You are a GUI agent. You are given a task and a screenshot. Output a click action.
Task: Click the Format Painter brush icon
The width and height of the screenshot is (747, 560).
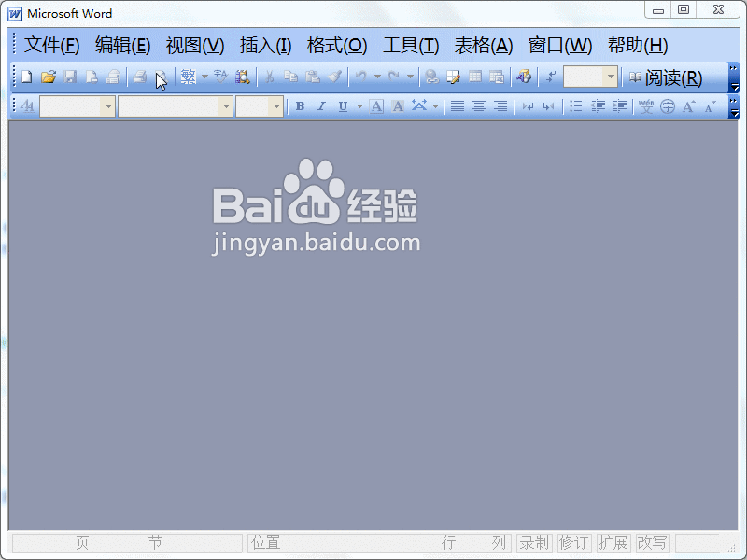(x=335, y=77)
